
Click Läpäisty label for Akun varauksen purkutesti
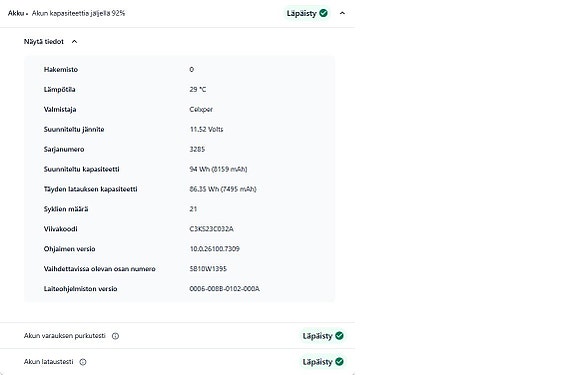[317, 336]
